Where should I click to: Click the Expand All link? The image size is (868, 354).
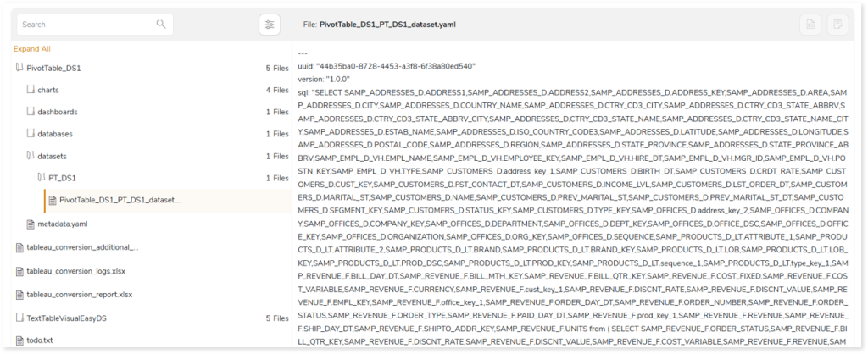(32, 49)
